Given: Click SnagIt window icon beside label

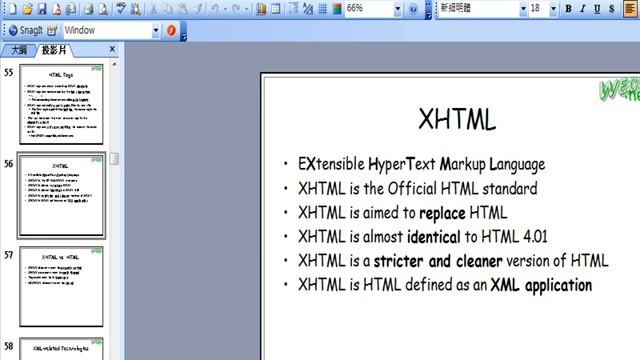Looking at the screenshot, I should pyautogui.click(x=52, y=30).
